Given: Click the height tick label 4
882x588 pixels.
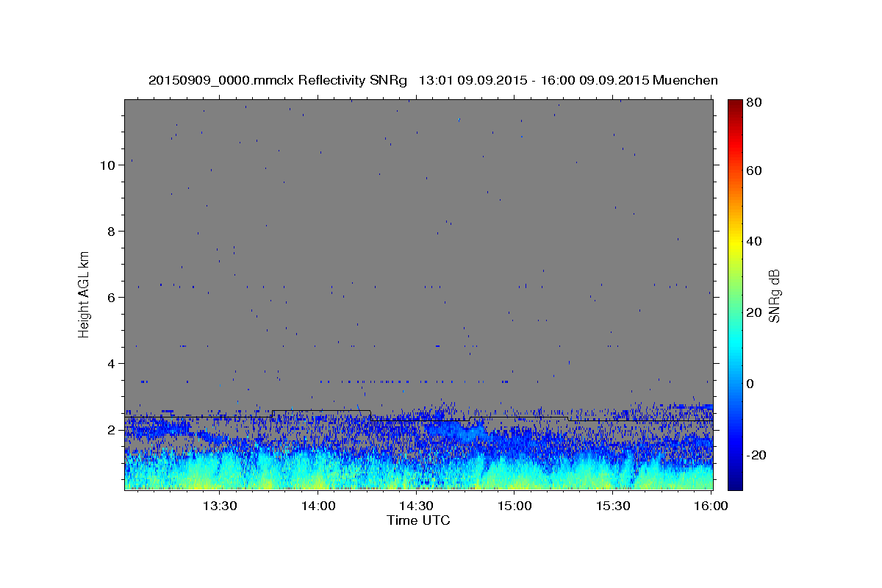Looking at the screenshot, I should coord(111,363).
